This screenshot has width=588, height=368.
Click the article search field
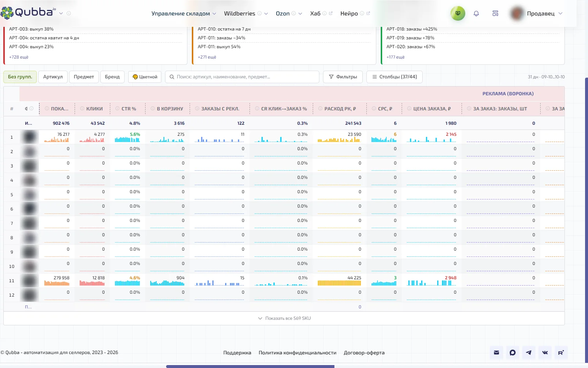click(x=242, y=77)
